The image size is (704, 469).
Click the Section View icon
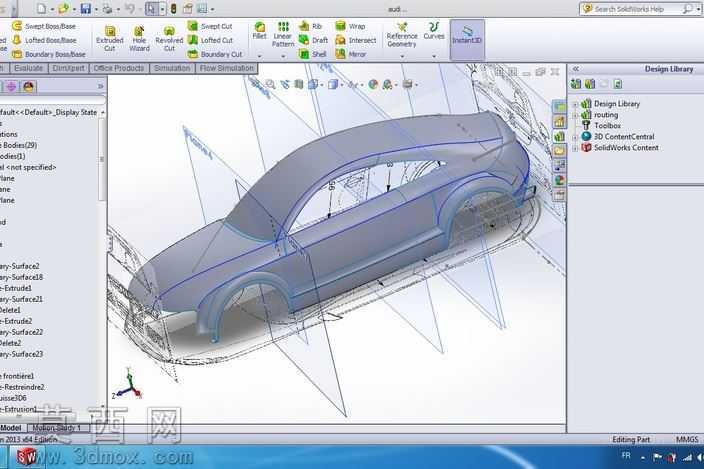[x=299, y=84]
